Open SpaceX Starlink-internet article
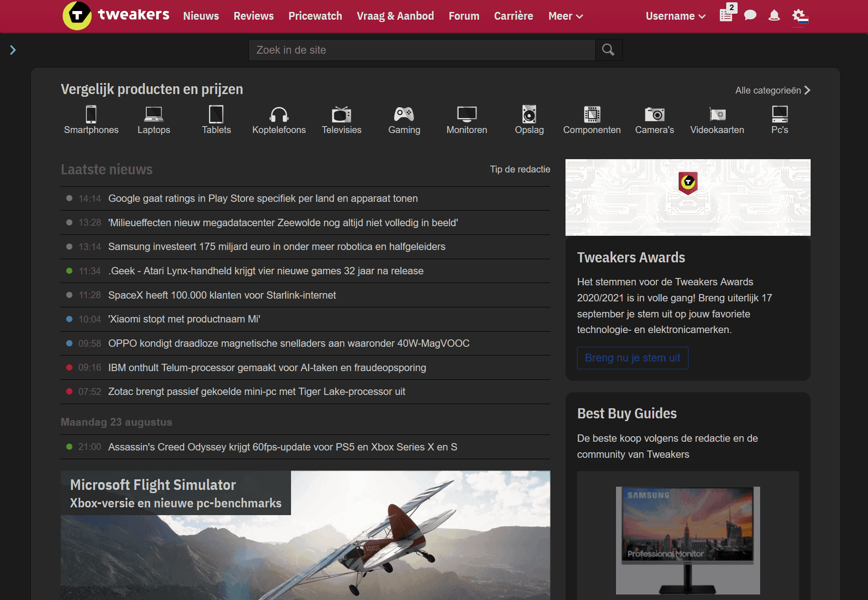This screenshot has width=868, height=600. click(x=222, y=295)
